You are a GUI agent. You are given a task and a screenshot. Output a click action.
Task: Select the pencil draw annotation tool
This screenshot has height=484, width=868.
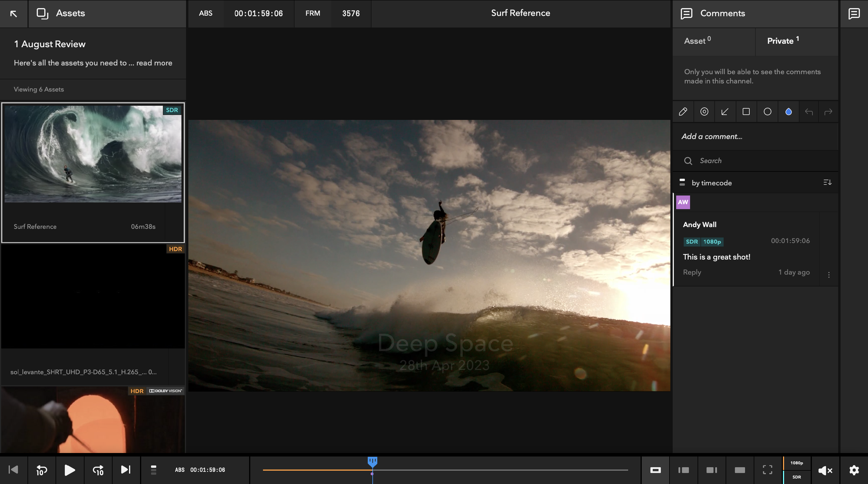click(x=683, y=112)
